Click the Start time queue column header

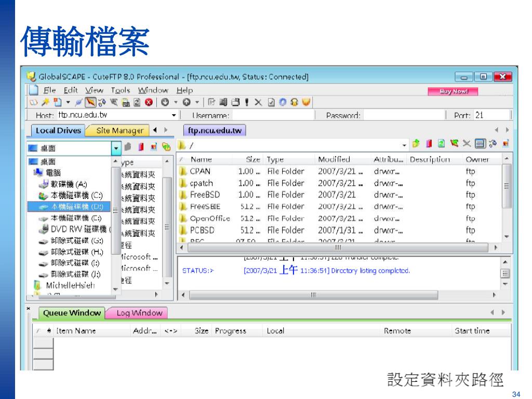point(481,331)
